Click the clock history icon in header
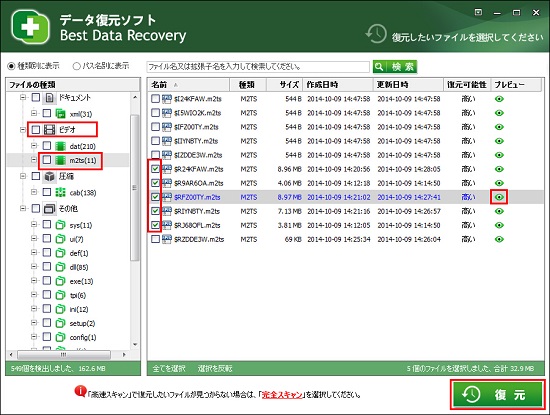The image size is (550, 415). click(x=376, y=34)
